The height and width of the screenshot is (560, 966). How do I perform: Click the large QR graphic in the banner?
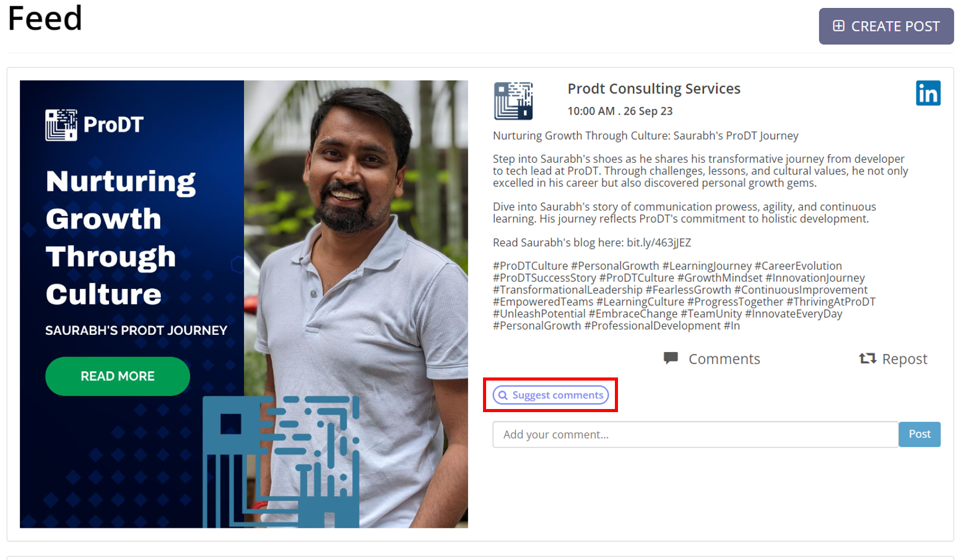[281, 462]
